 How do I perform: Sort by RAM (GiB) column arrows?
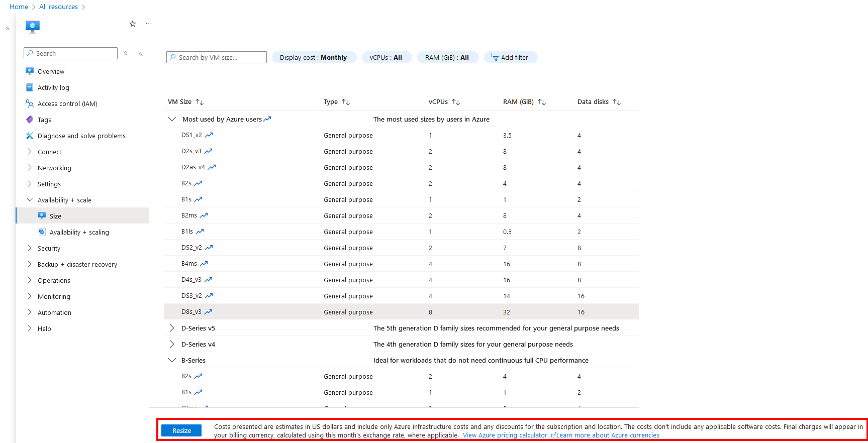(542, 102)
